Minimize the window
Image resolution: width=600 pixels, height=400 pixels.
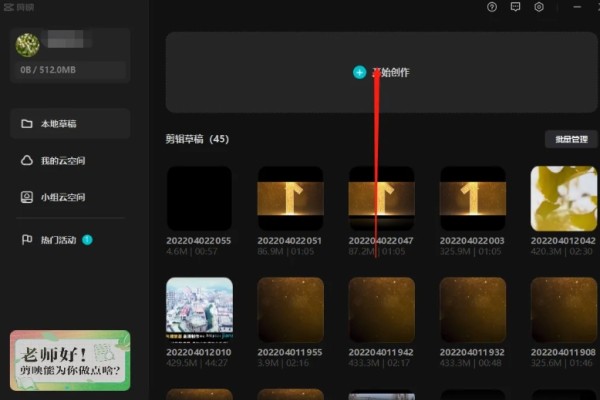[577, 7]
